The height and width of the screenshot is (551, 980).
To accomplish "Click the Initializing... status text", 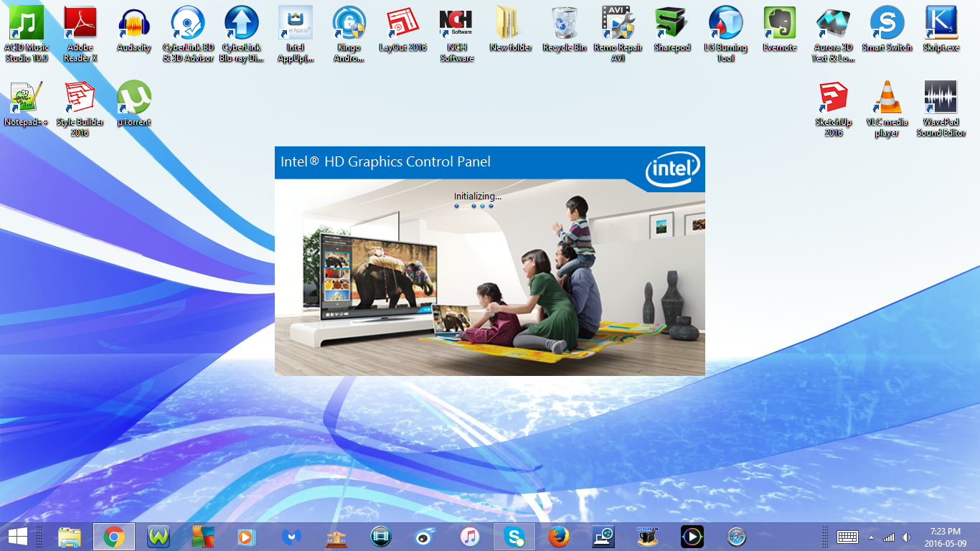I will pos(477,197).
